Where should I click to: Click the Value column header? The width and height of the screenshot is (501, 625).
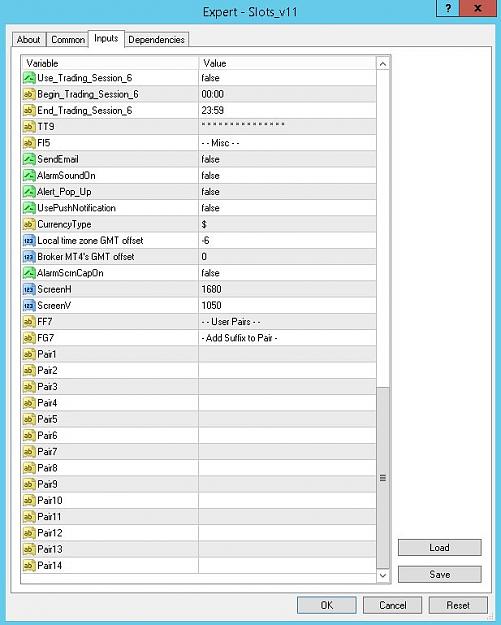pos(287,63)
